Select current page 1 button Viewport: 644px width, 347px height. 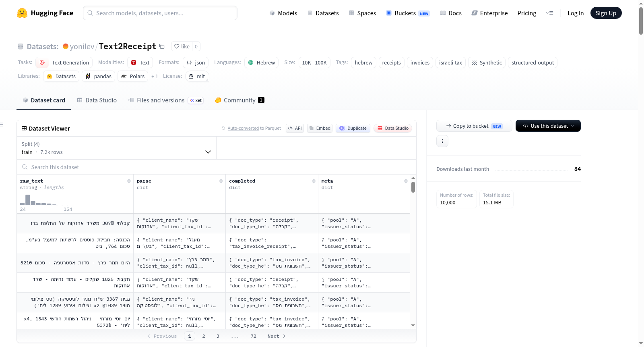[x=190, y=336]
